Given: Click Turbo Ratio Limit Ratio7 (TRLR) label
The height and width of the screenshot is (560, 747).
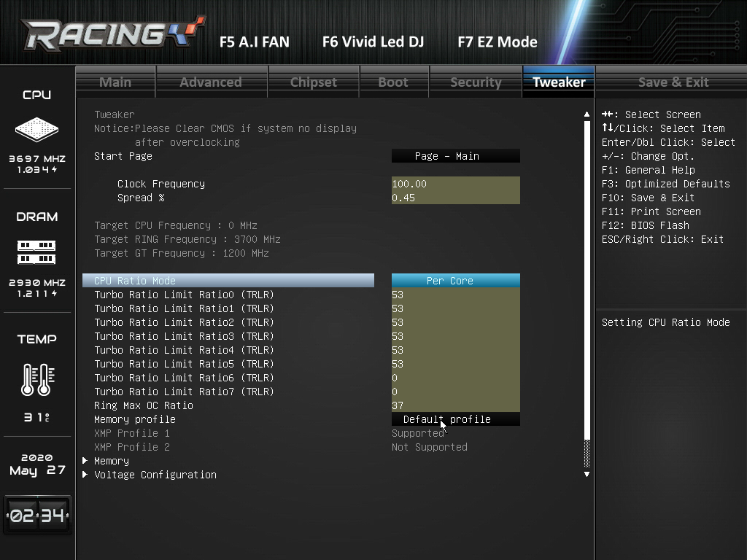Looking at the screenshot, I should tap(184, 391).
